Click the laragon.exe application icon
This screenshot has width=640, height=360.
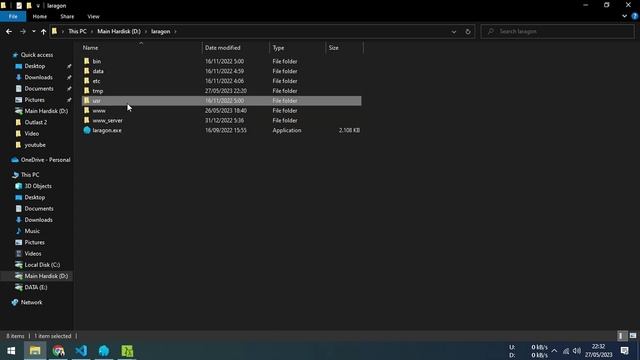point(87,130)
